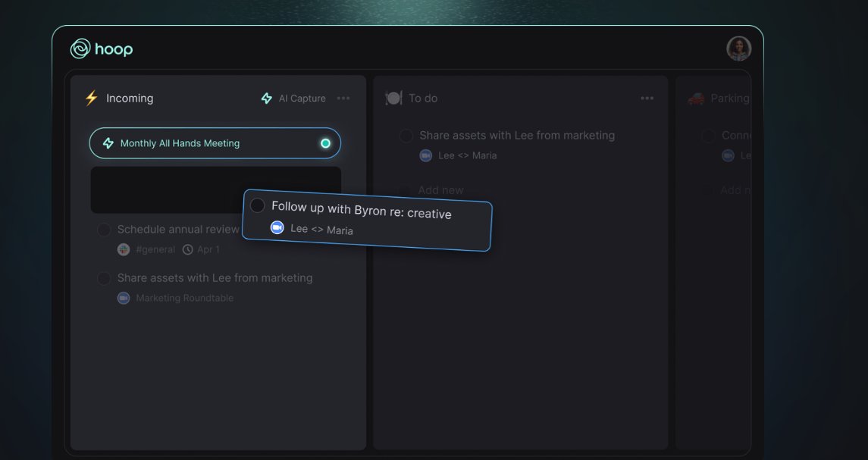Image resolution: width=868 pixels, height=460 pixels.
Task: Click the clock icon beside Apr 1
Action: tap(188, 249)
